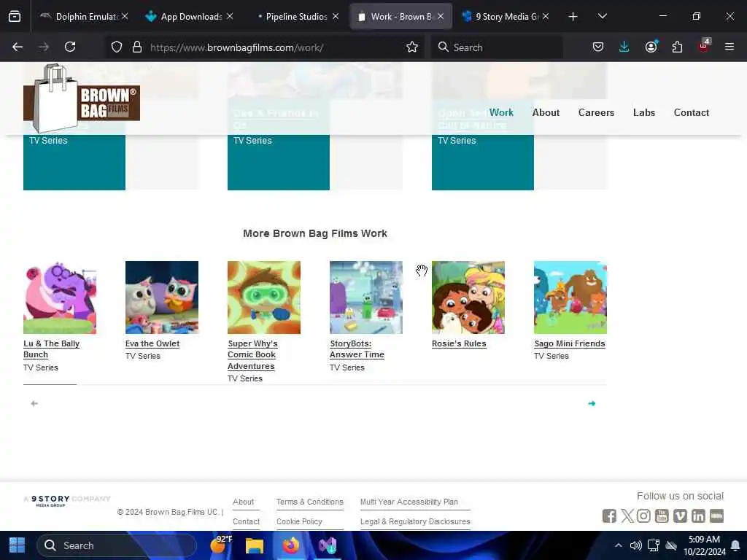
Task: Click the Firefox taskbar icon
Action: click(x=290, y=545)
